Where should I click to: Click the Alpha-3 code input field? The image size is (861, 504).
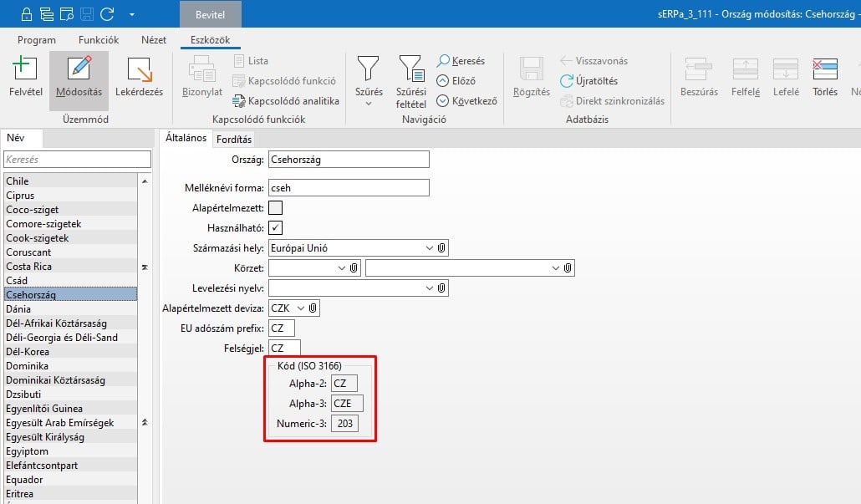pos(347,404)
